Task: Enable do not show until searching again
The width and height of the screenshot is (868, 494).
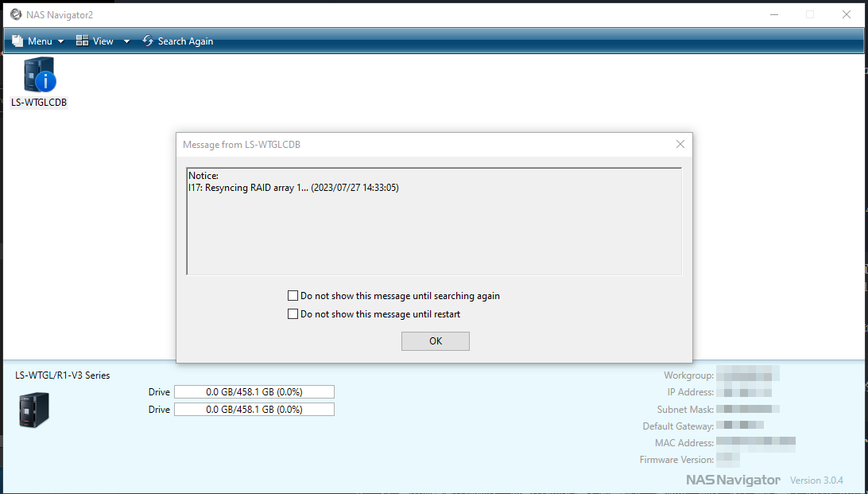Action: point(293,295)
